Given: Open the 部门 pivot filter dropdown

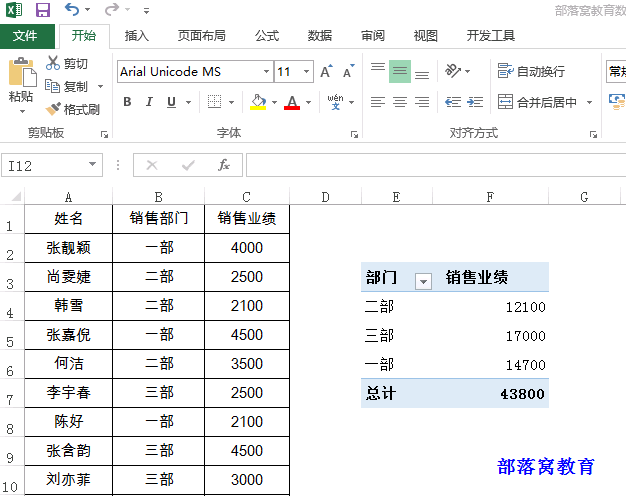Looking at the screenshot, I should tap(423, 281).
